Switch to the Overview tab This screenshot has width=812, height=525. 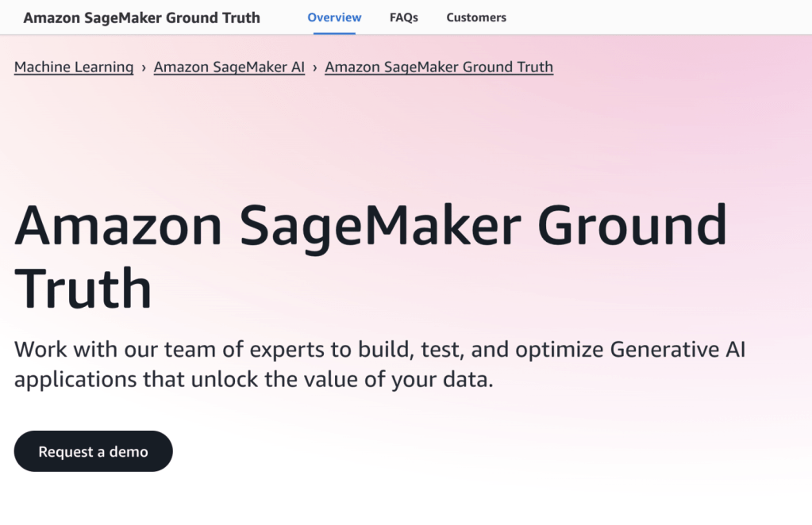(x=334, y=17)
